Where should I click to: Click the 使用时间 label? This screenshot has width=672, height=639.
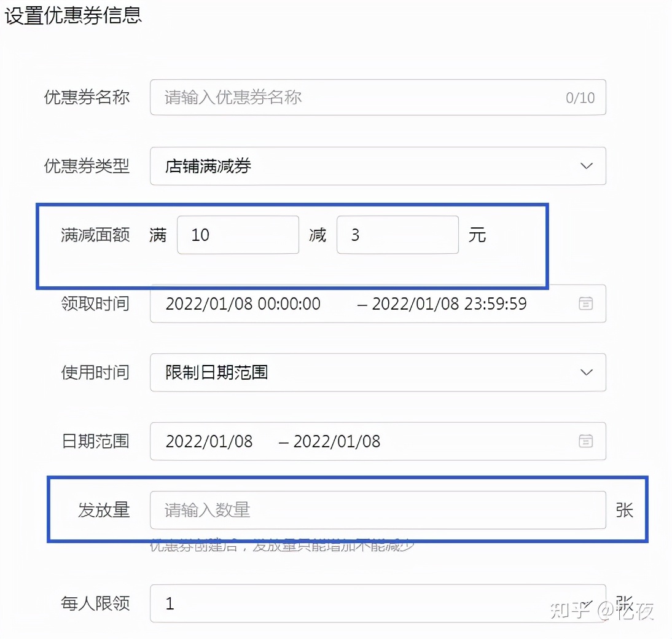pyautogui.click(x=95, y=372)
